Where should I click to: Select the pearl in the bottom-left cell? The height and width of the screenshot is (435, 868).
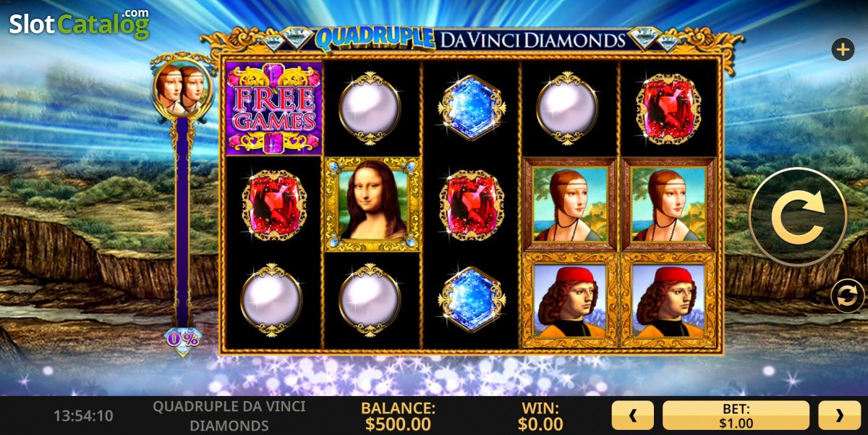272,299
